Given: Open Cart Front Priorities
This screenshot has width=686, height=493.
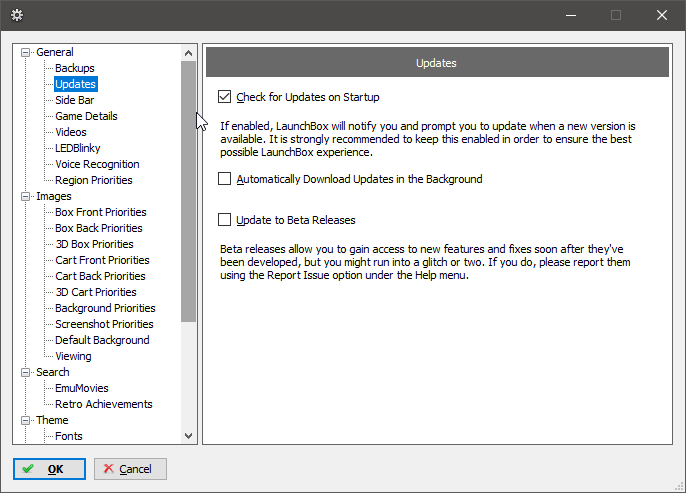Looking at the screenshot, I should (102, 260).
